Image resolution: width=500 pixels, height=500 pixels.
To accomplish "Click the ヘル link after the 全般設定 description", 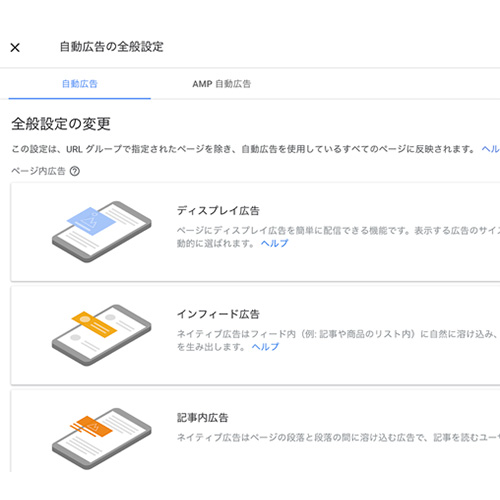I will [x=491, y=149].
